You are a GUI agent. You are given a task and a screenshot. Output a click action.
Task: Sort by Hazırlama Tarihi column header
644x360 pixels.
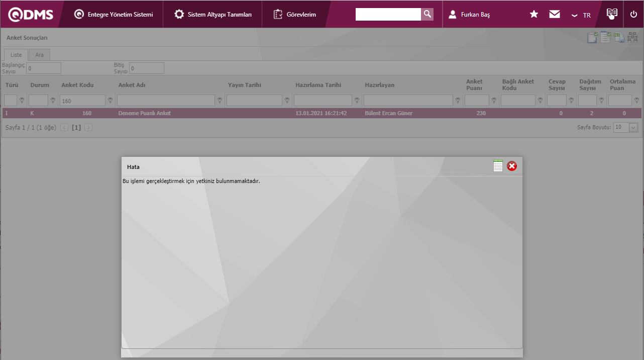pyautogui.click(x=318, y=85)
